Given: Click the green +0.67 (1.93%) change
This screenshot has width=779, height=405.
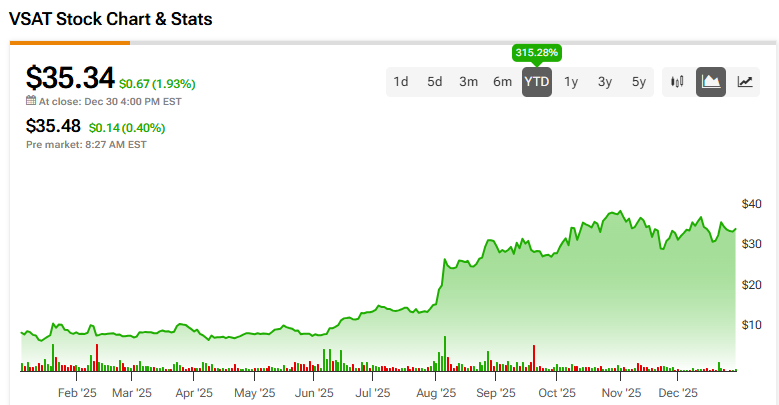Looking at the screenshot, I should 157,84.
